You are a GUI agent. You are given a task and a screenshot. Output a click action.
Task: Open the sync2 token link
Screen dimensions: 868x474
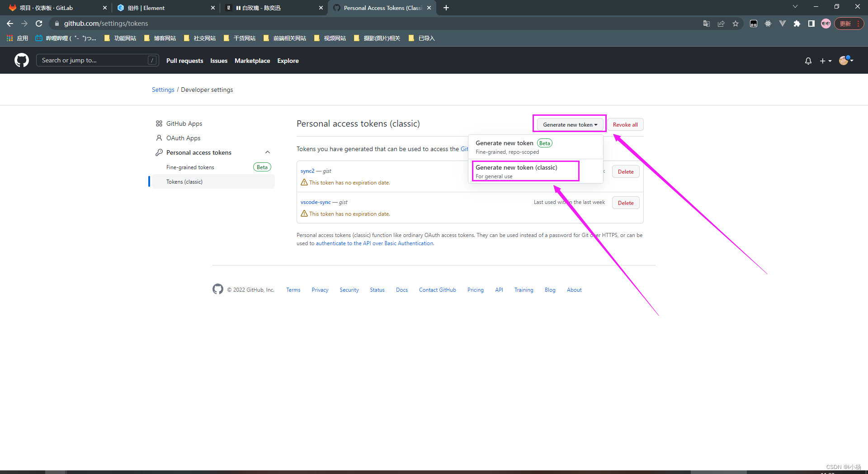pyautogui.click(x=307, y=171)
